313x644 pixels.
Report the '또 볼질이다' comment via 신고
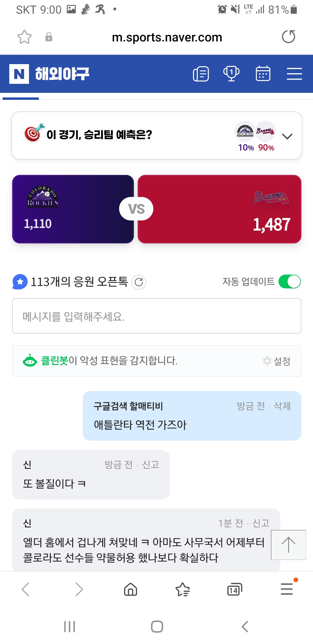point(150,465)
